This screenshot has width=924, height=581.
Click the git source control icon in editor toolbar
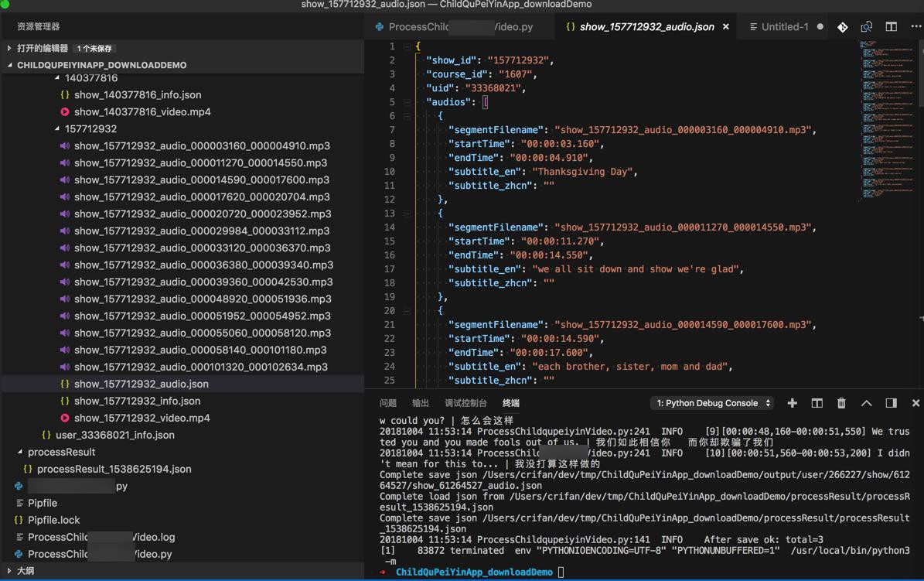[842, 27]
